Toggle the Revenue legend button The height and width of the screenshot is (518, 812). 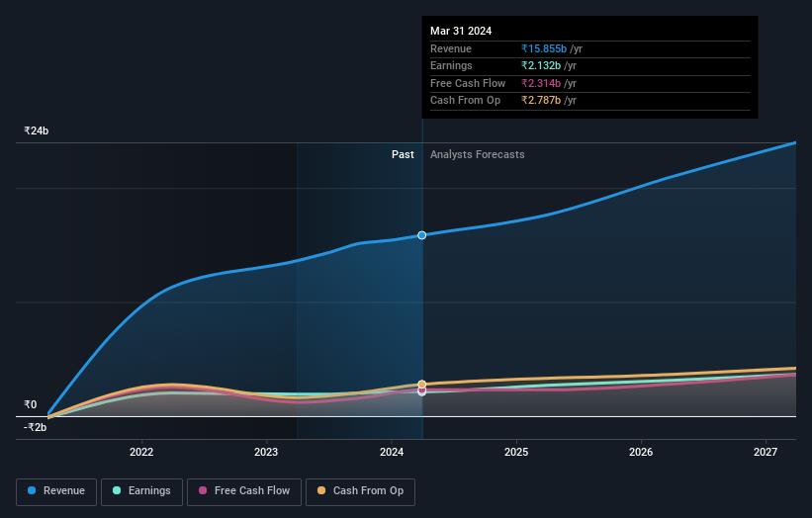point(56,491)
